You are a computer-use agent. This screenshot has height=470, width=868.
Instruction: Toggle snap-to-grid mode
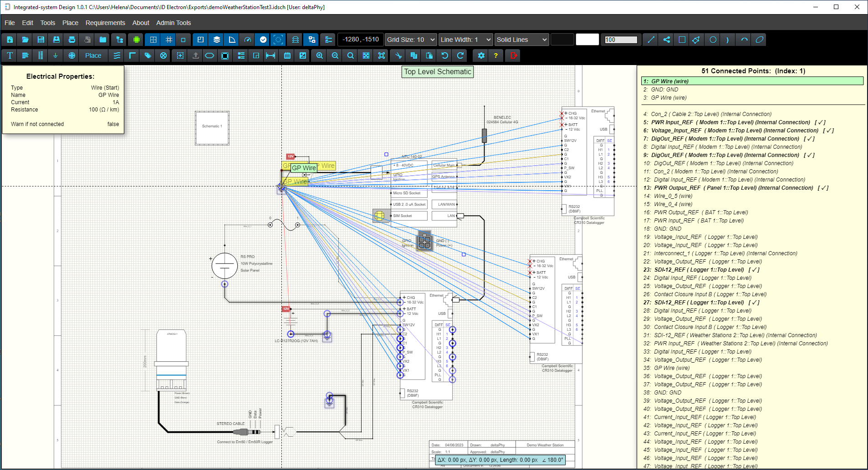tap(168, 40)
